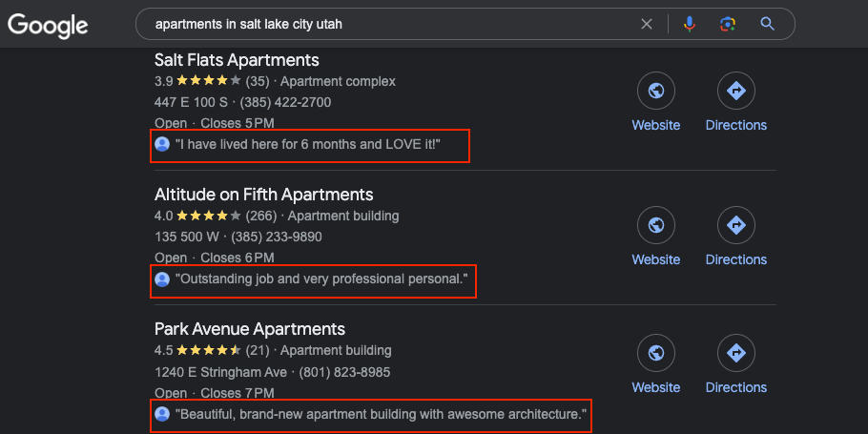Open Park Avenue Apartments website globe icon
The width and height of the screenshot is (868, 434).
[x=656, y=353]
